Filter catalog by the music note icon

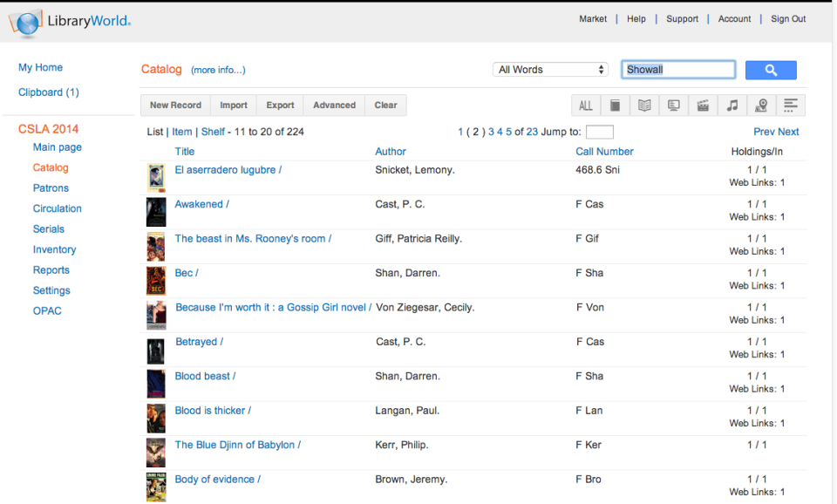tap(732, 105)
